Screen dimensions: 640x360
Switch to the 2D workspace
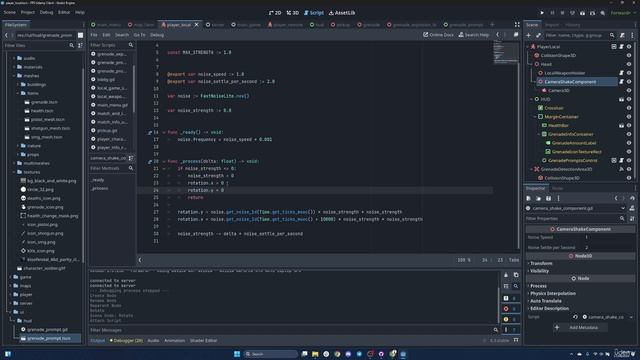[275, 13]
